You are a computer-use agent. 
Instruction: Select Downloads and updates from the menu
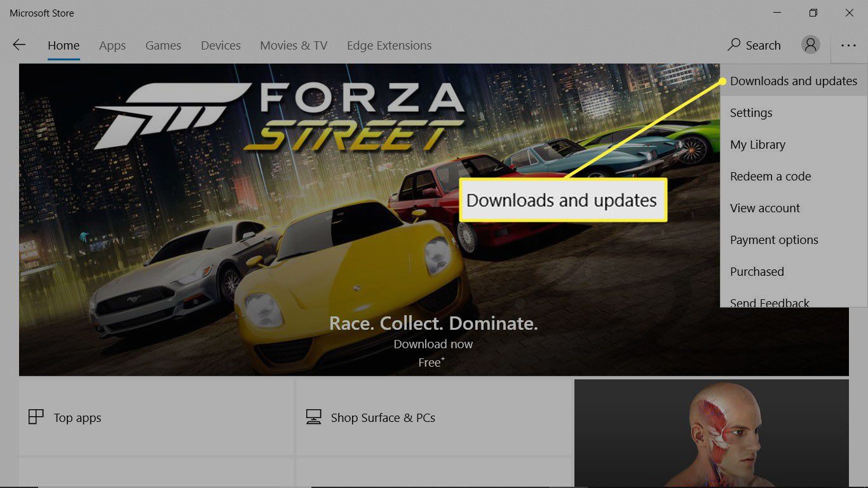[794, 81]
